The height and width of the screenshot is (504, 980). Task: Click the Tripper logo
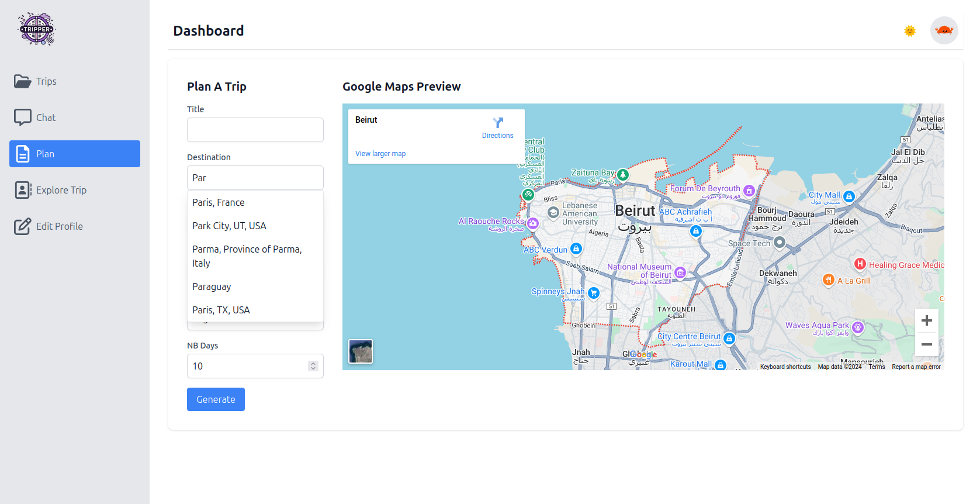coord(37,29)
